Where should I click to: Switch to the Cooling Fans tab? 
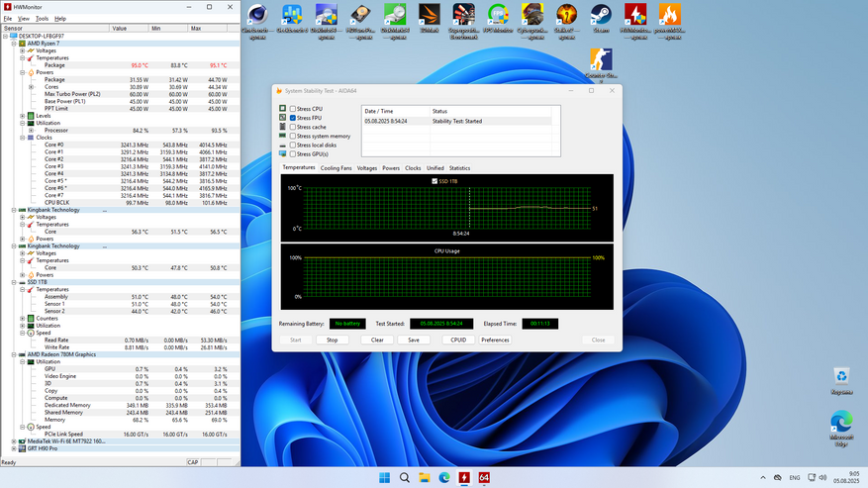(x=336, y=168)
